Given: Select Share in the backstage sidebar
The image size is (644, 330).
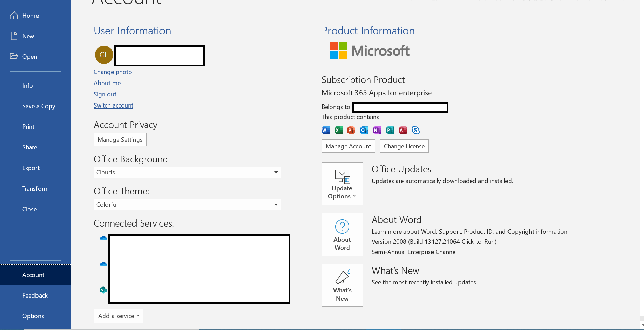Looking at the screenshot, I should point(30,147).
